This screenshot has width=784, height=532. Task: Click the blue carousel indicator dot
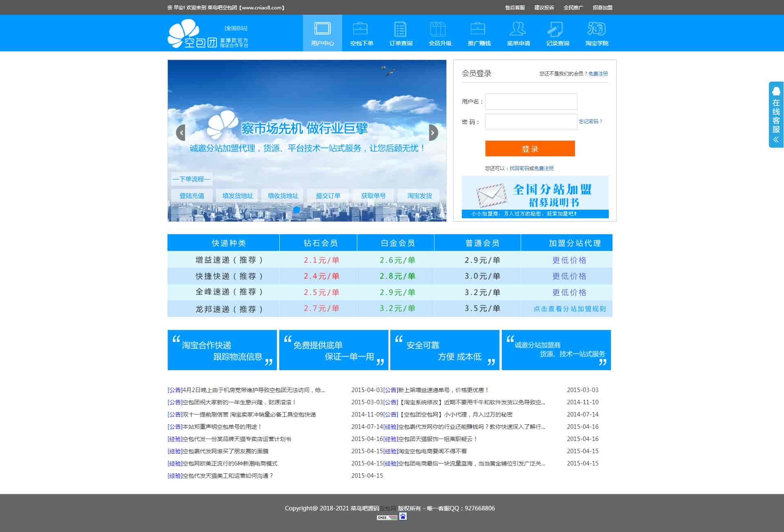[x=297, y=210]
